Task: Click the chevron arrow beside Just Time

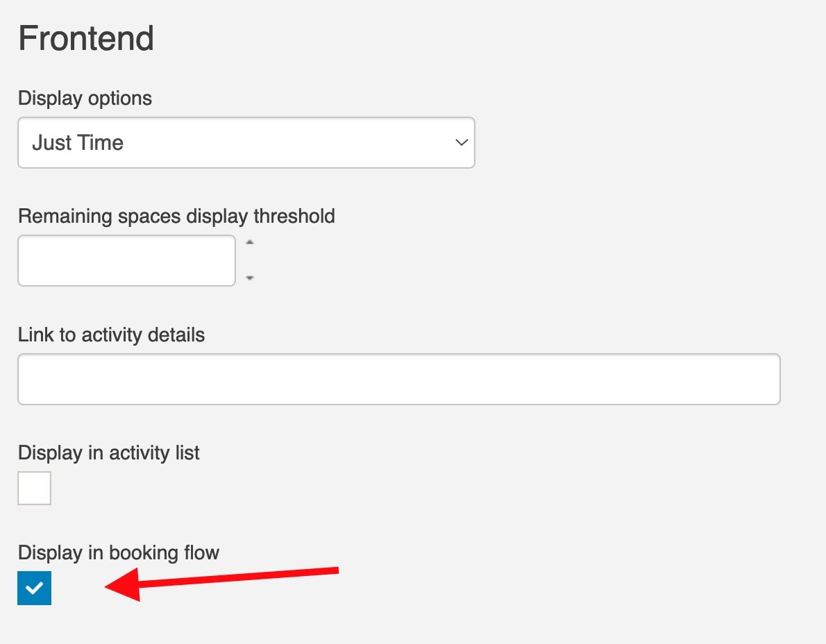Action: (x=462, y=143)
